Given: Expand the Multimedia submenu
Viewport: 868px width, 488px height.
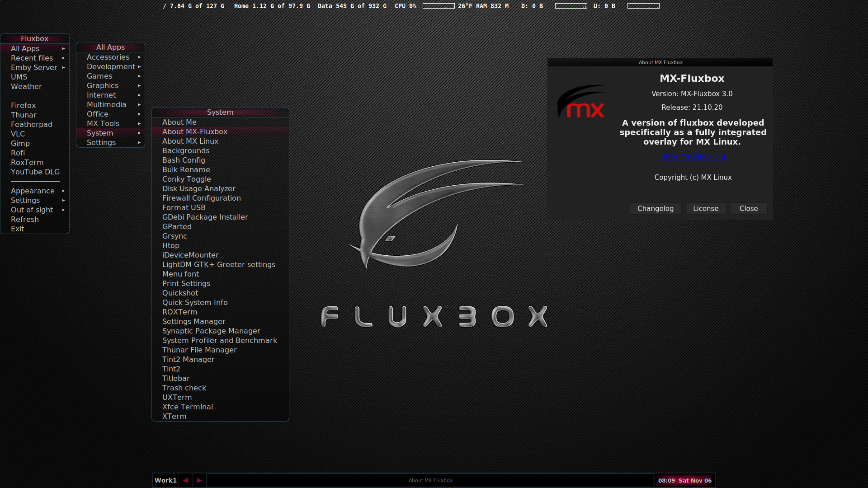Looking at the screenshot, I should point(107,104).
